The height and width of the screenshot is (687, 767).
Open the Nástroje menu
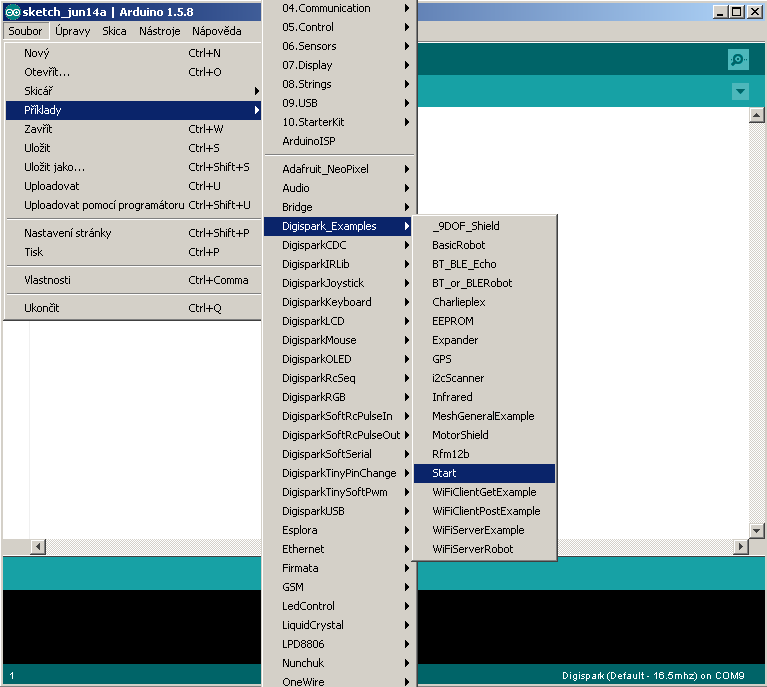(159, 31)
